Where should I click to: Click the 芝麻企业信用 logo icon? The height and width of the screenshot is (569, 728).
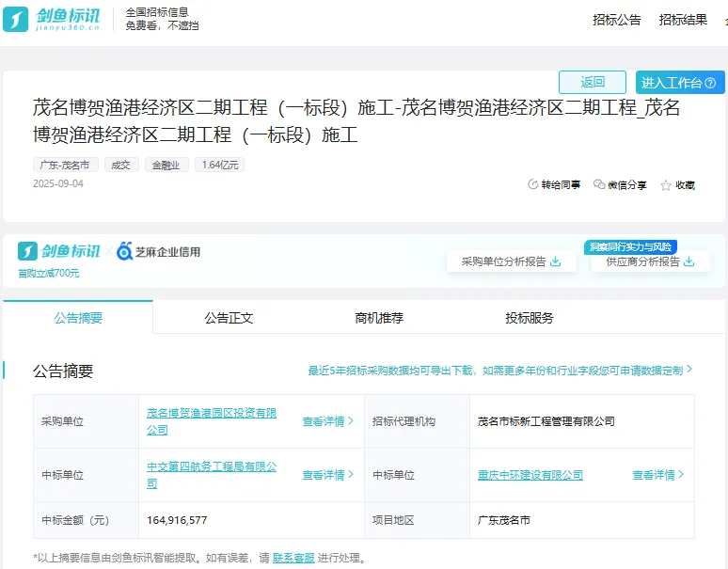[x=124, y=251]
